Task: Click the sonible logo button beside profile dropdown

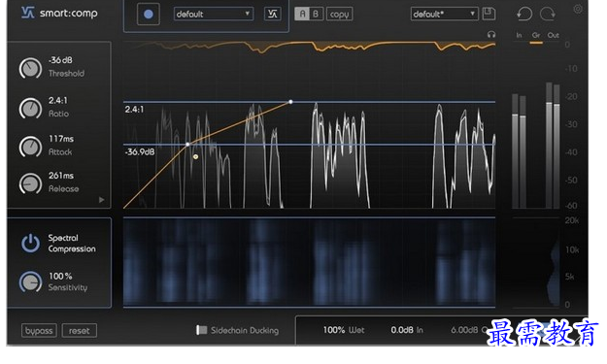Action: pyautogui.click(x=273, y=14)
